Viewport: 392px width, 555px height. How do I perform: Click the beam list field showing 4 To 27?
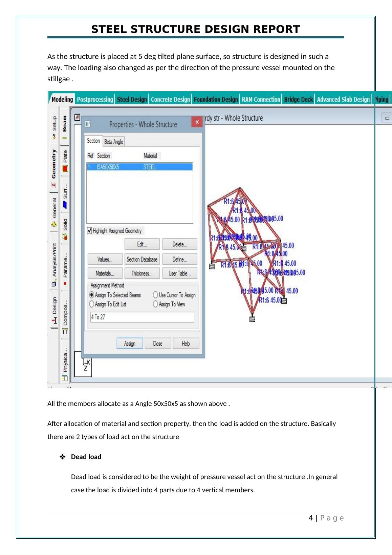142,317
